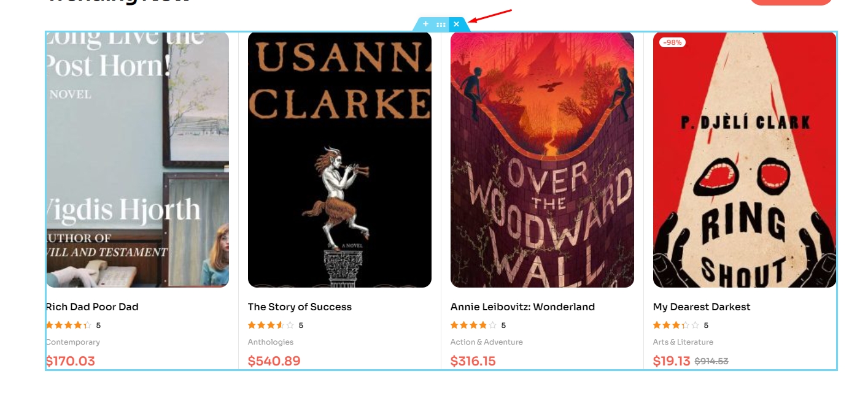Viewport: 868px width, 409px height.
Task: Go to the Action & Adventure category
Action: (487, 342)
